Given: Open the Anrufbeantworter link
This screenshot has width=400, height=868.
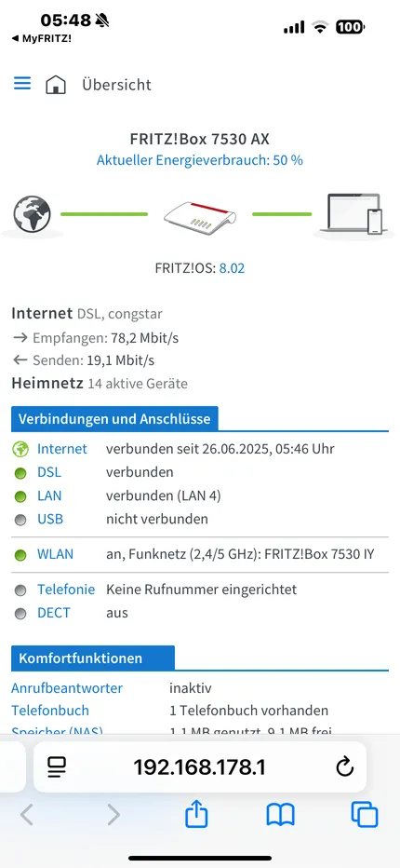Looking at the screenshot, I should pos(67,688).
